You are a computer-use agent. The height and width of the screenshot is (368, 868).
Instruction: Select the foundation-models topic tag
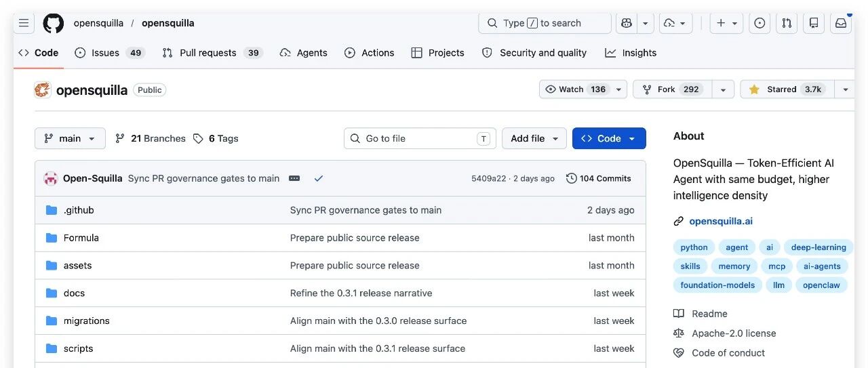click(x=717, y=285)
